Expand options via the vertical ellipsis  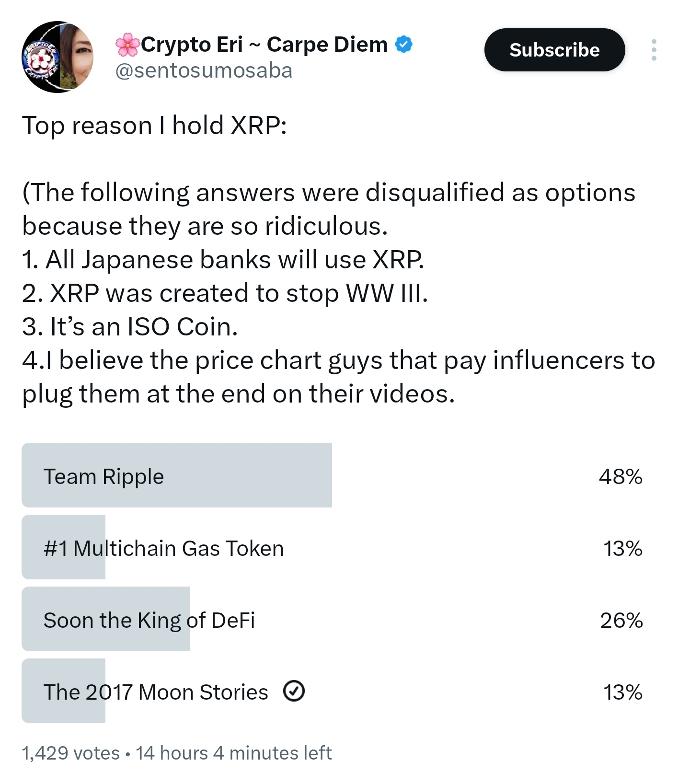pyautogui.click(x=655, y=50)
